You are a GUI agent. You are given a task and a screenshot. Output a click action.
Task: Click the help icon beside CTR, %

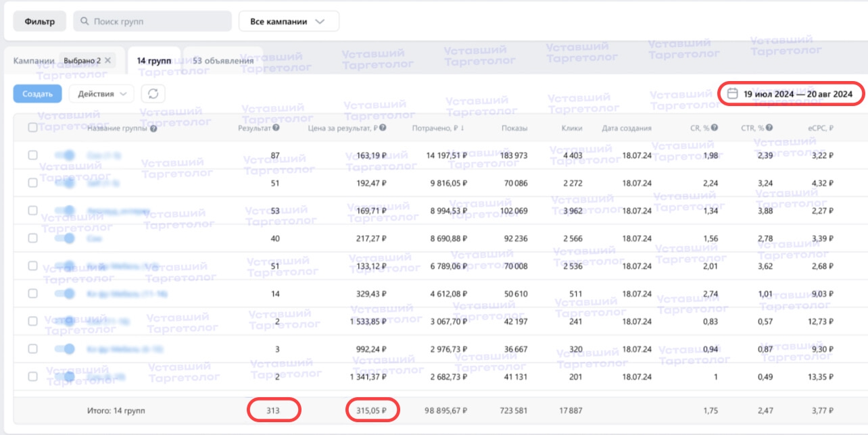tap(769, 128)
